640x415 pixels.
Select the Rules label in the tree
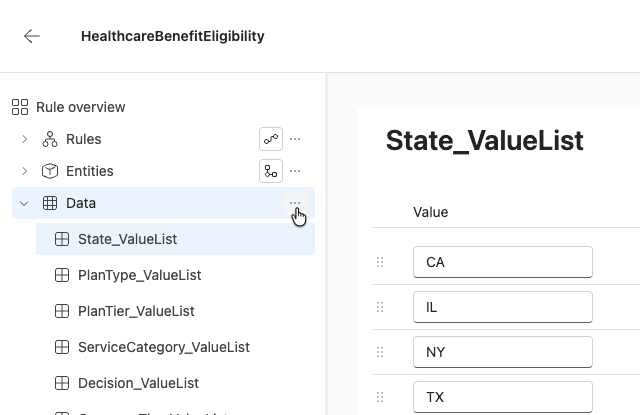pyautogui.click(x=84, y=139)
